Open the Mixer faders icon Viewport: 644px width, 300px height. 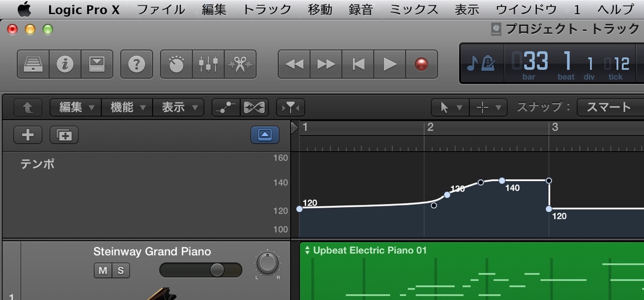[x=208, y=64]
